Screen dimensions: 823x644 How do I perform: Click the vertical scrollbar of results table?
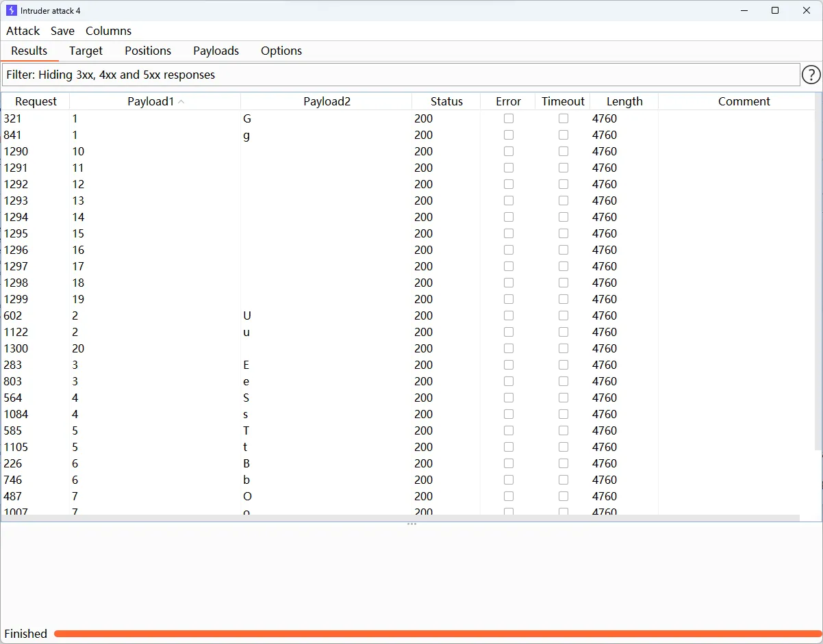(x=818, y=274)
